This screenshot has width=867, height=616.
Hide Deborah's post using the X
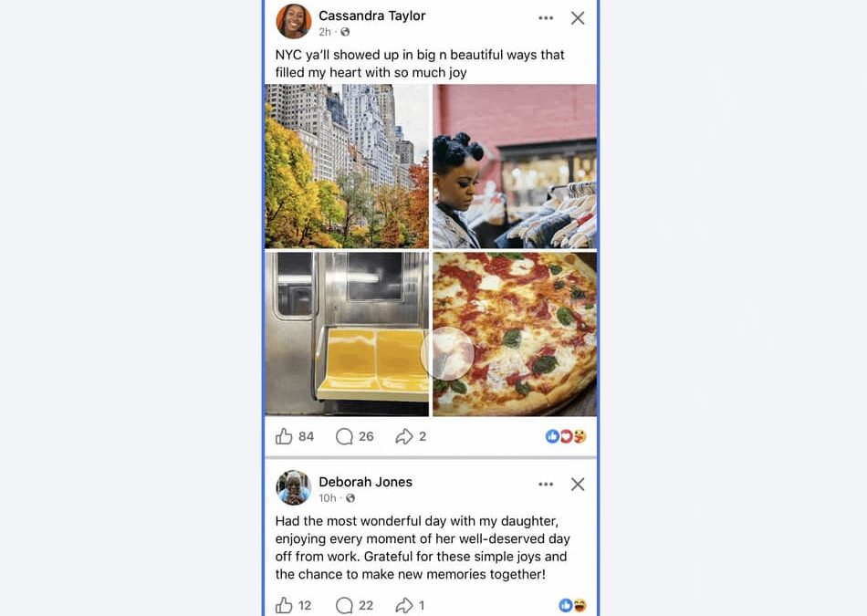[x=578, y=484]
